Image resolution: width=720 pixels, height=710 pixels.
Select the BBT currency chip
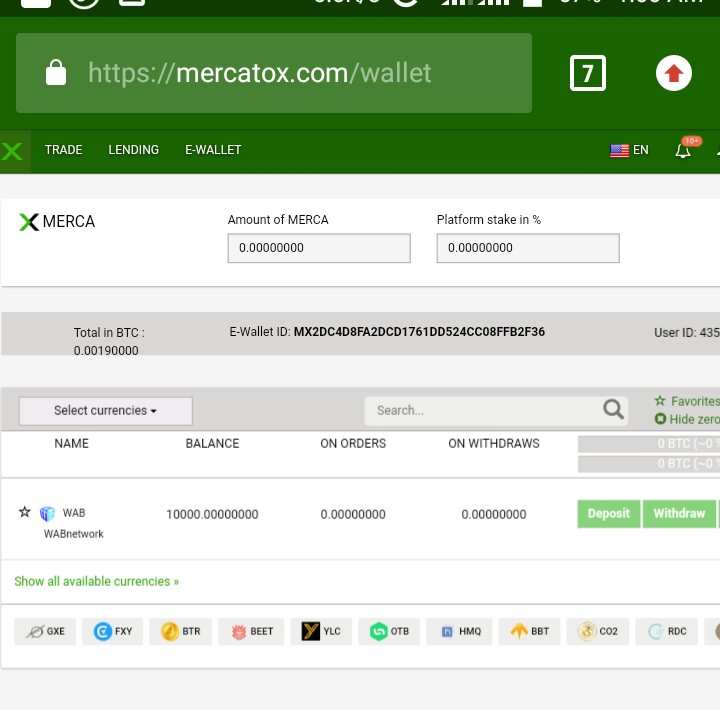[x=529, y=631]
